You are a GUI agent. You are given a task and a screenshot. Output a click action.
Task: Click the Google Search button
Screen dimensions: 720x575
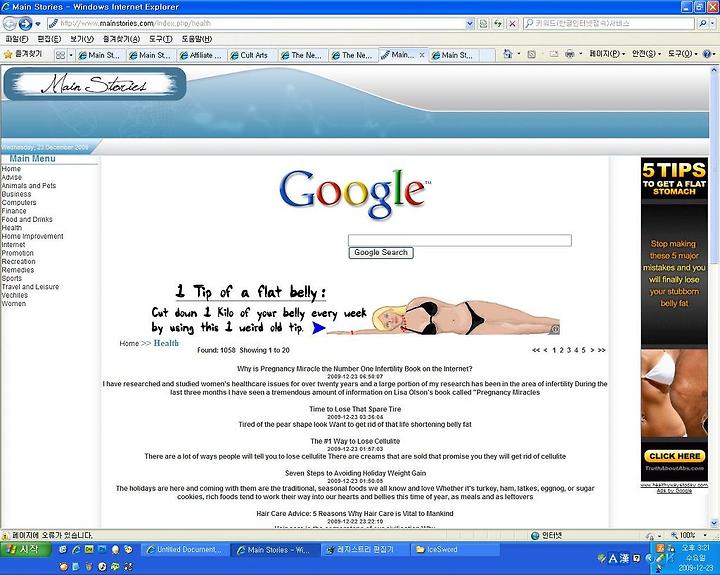pyautogui.click(x=381, y=253)
